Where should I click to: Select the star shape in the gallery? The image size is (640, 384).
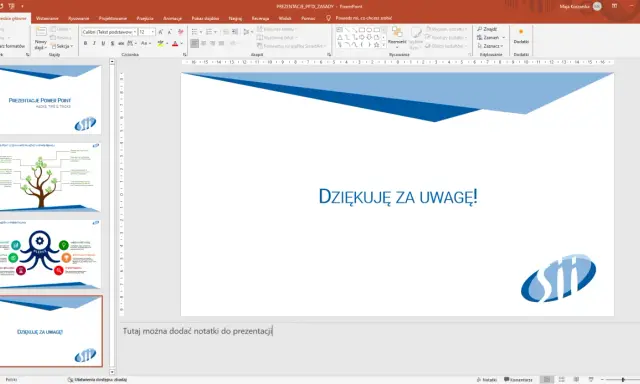(x=376, y=44)
